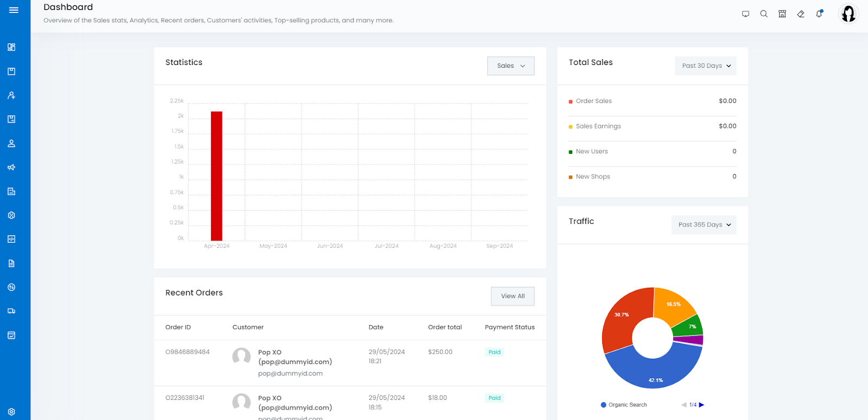The width and height of the screenshot is (868, 420).
Task: Click the Customer column header
Action: click(x=248, y=327)
